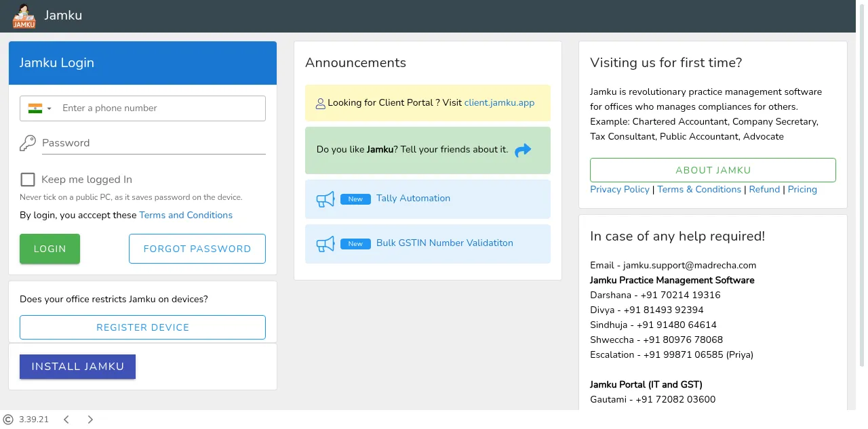Click the New badge on Bulk GSTIN row
Viewport: 868px width, 429px height.
tap(355, 244)
